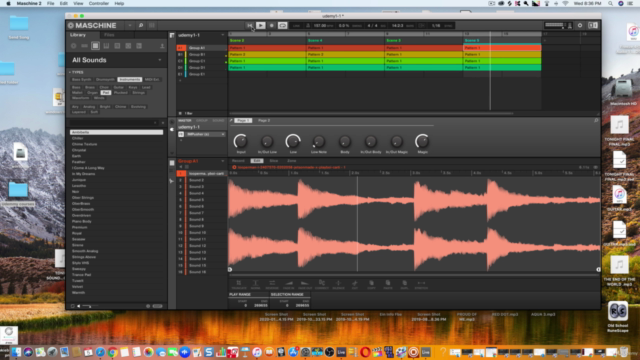Open the MASCHINE main menu arrow
The width and height of the screenshot is (640, 360).
130,25
